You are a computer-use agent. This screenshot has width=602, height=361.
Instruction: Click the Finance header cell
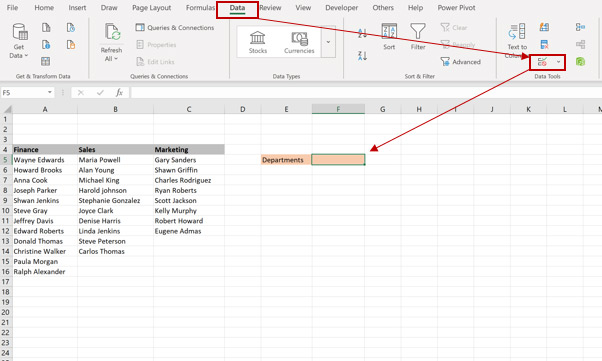(45, 150)
